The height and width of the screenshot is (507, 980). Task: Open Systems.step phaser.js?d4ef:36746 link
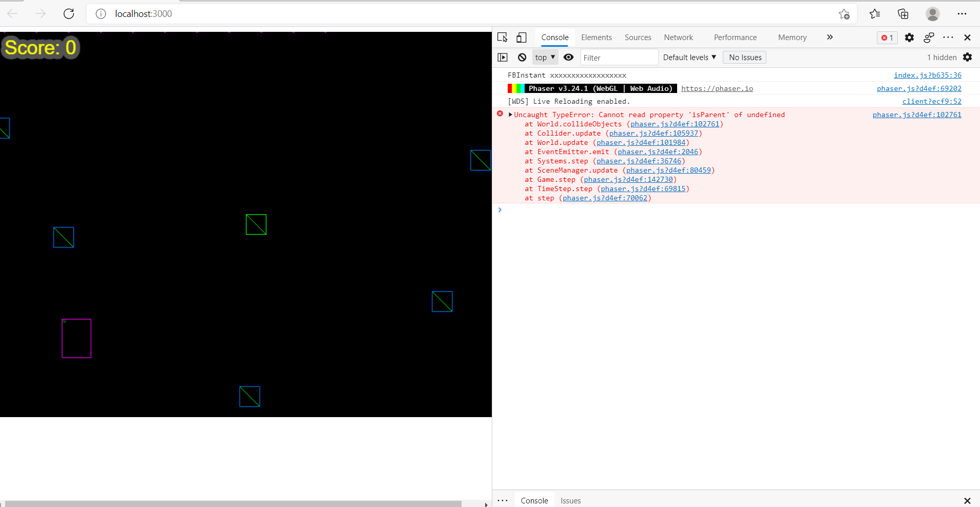tap(639, 161)
